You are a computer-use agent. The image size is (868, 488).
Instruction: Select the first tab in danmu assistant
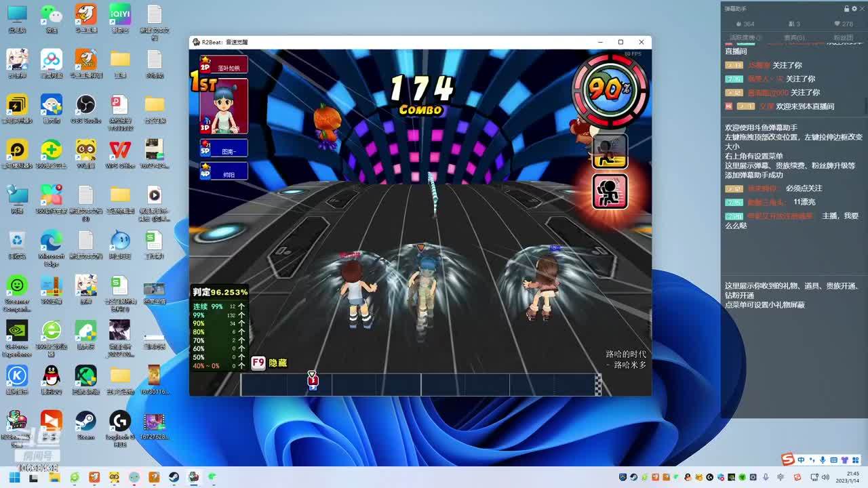point(745,38)
